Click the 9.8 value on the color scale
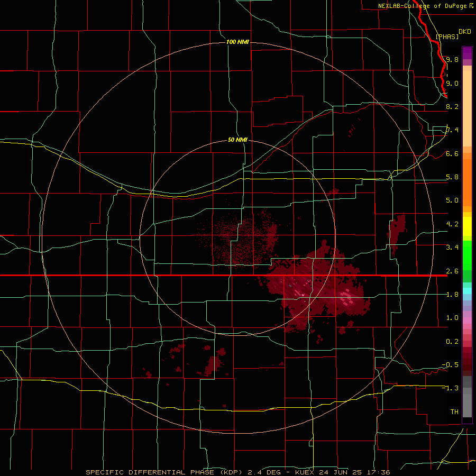Image resolution: width=476 pixels, height=476 pixels. tap(452, 59)
